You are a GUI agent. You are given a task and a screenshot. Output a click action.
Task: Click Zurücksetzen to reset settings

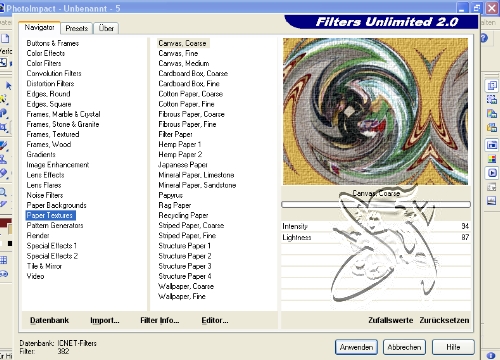click(x=444, y=320)
